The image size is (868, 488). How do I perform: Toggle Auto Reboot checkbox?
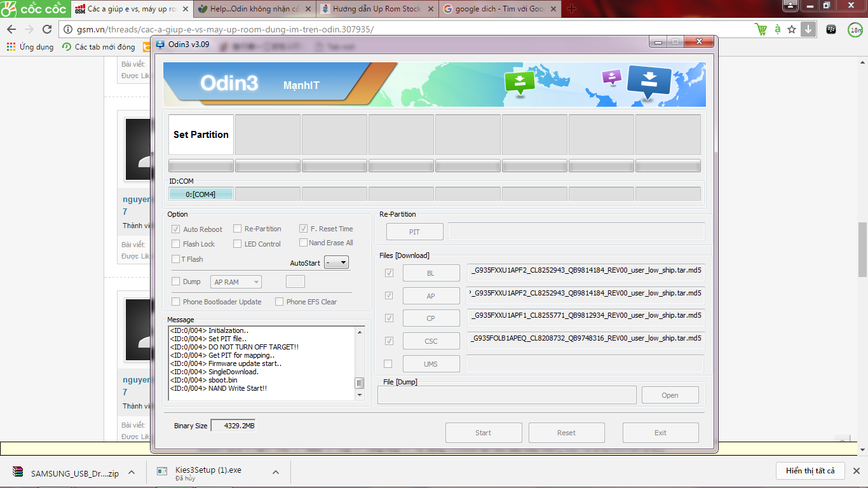pyautogui.click(x=176, y=229)
